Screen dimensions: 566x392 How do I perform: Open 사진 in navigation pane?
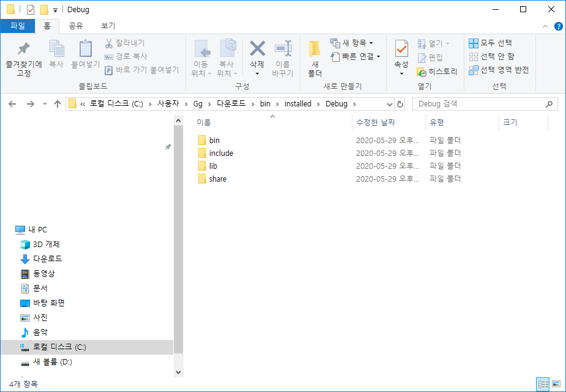pyautogui.click(x=40, y=318)
